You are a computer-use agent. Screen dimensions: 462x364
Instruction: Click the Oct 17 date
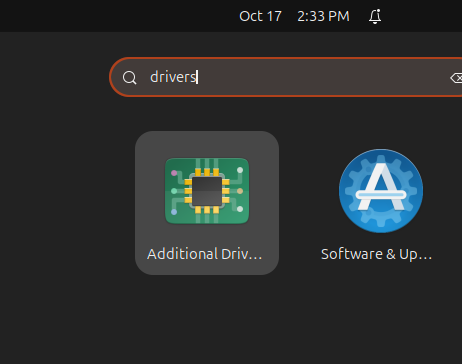click(x=260, y=16)
